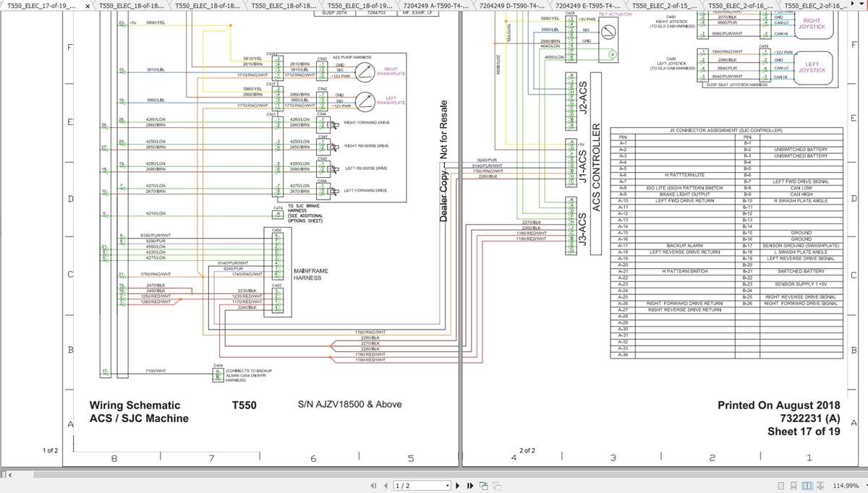Click the 'BRAKE LIGHT OUTPUT' table cell

(x=684, y=194)
